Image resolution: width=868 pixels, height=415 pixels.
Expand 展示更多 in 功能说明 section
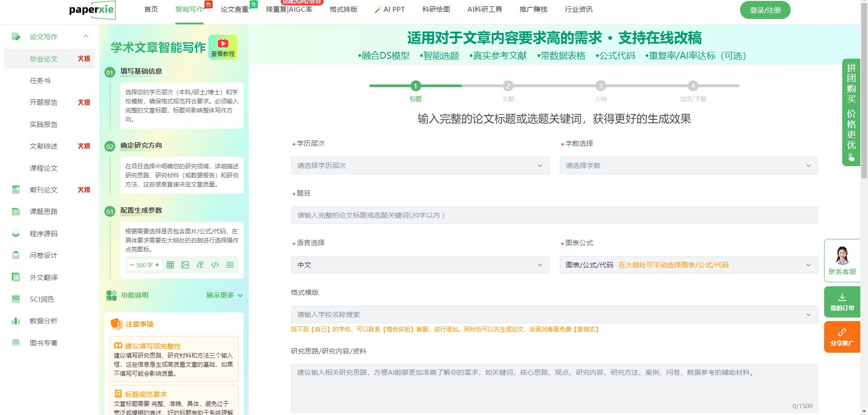coord(224,295)
